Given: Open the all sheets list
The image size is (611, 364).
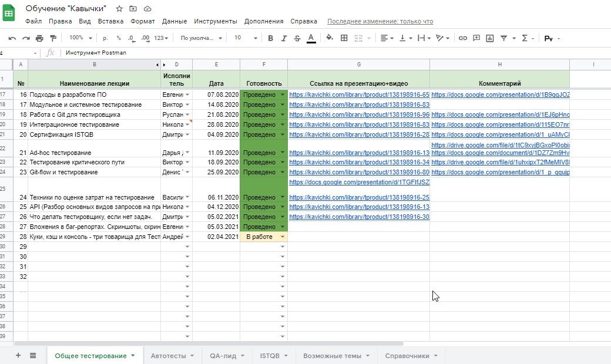Looking at the screenshot, I should [33, 355].
